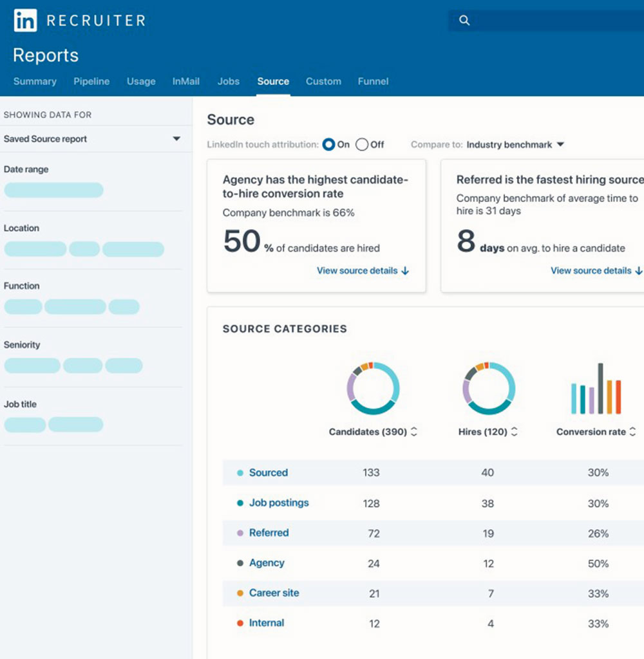
Task: Click the first Seniority filter pill
Action: (x=32, y=366)
